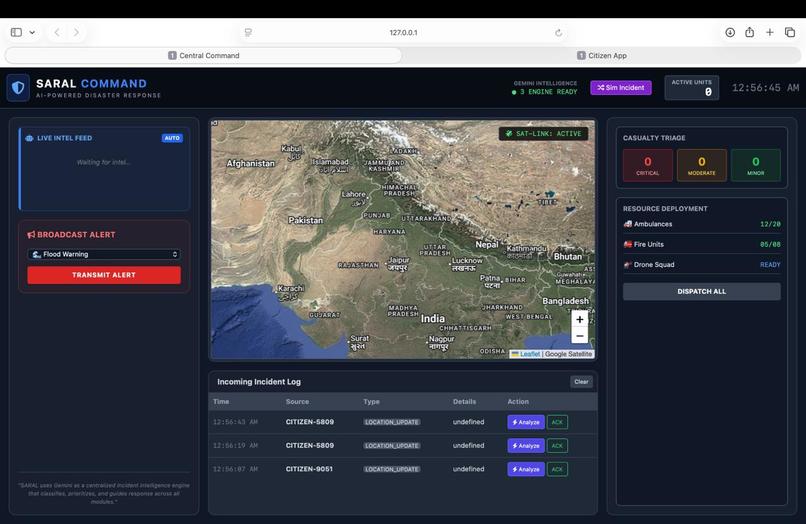Go back with the browser back arrow
This screenshot has width=806, height=524.
[x=57, y=32]
